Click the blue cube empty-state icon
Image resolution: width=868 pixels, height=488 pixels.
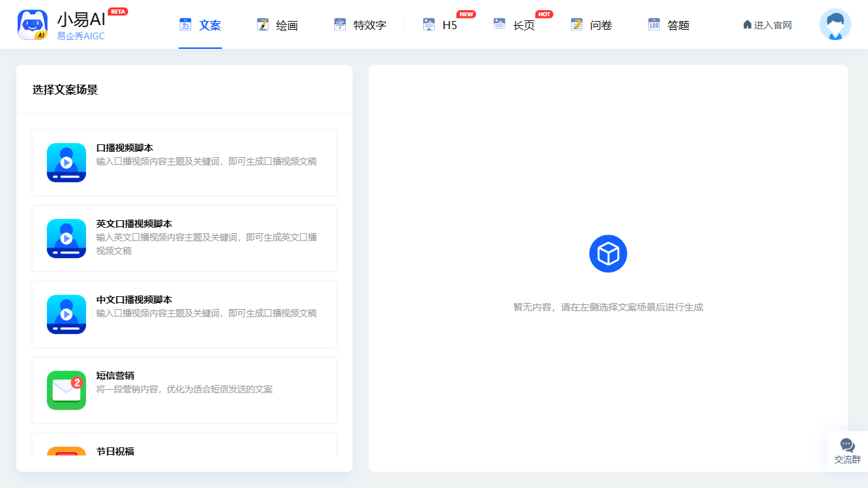[x=608, y=254]
